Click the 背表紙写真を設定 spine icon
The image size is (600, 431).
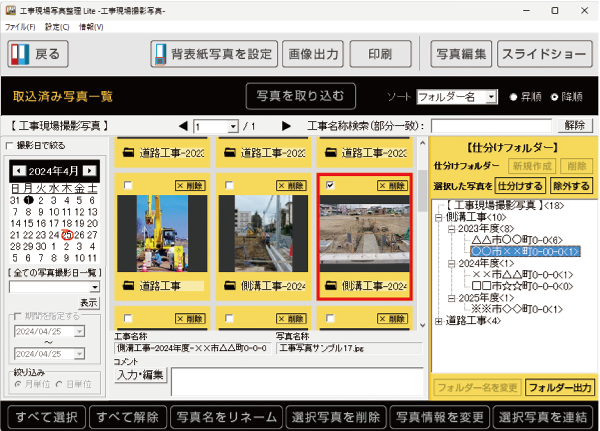pyautogui.click(x=161, y=54)
